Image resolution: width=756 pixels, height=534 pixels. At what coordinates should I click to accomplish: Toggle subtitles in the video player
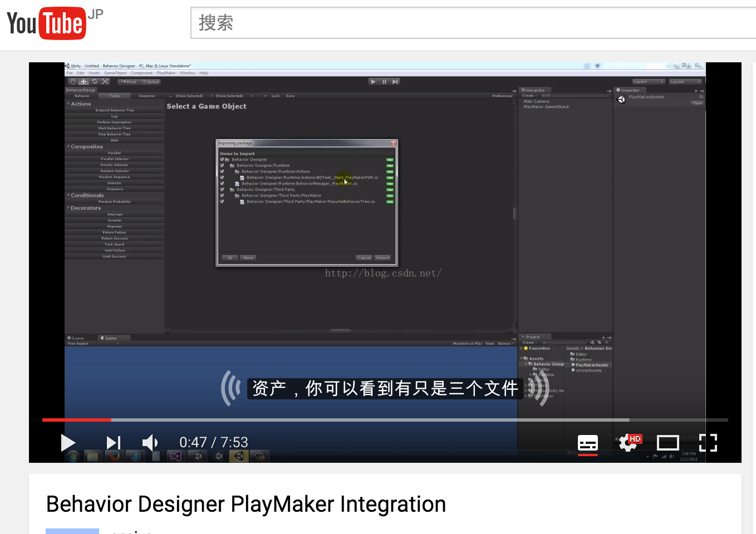[x=588, y=443]
